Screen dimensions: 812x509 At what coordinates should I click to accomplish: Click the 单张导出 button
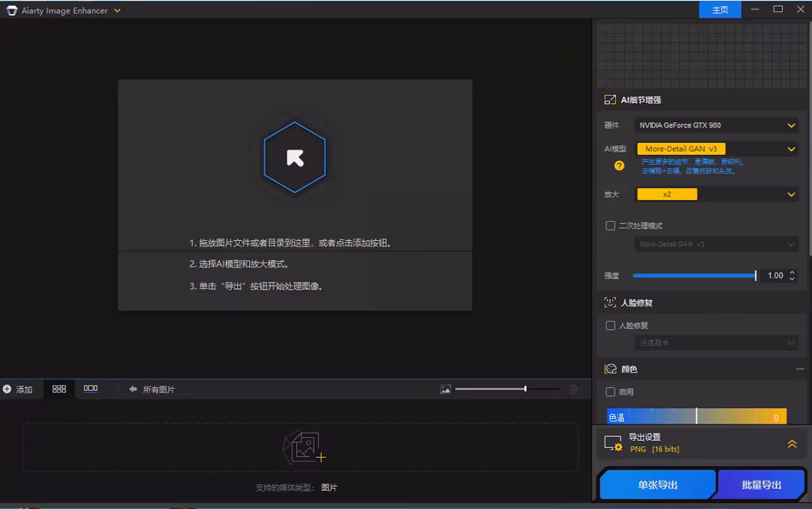pos(657,485)
